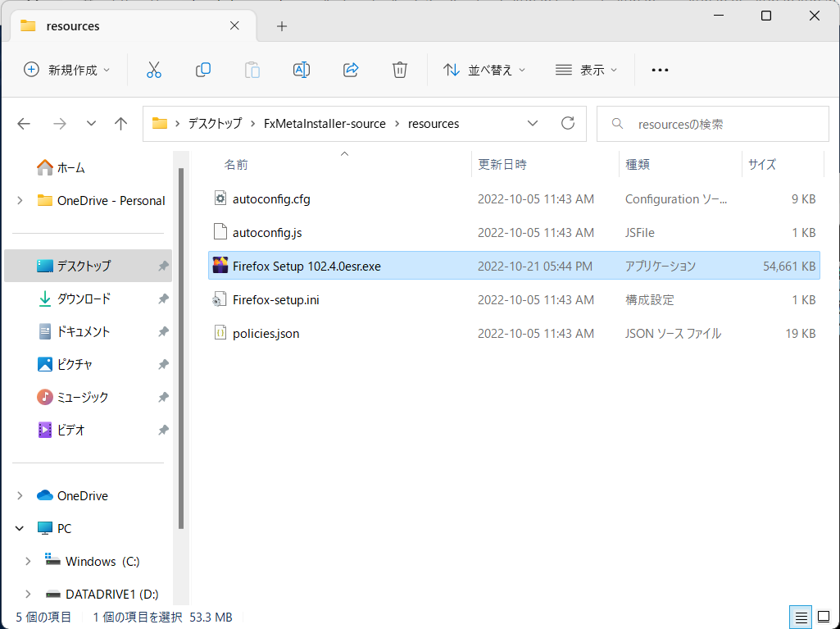Open address bar history dropdown

tap(533, 123)
